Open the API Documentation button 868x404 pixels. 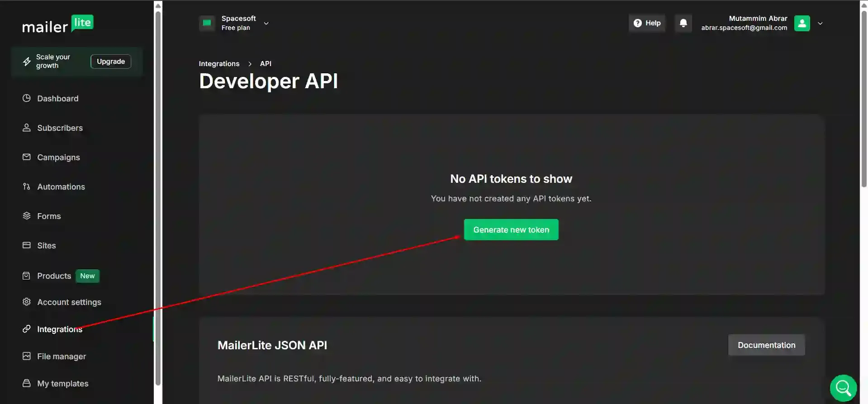click(x=766, y=345)
